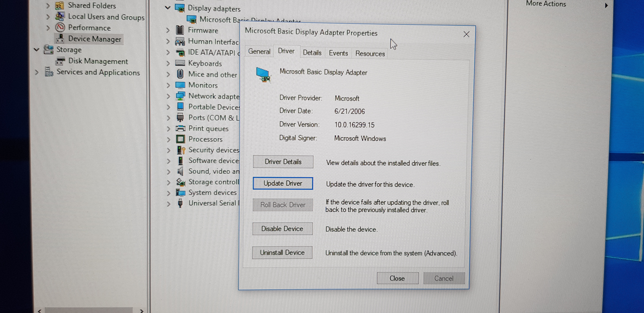Collapse the Storage tree node
This screenshot has height=313, width=644.
point(37,50)
